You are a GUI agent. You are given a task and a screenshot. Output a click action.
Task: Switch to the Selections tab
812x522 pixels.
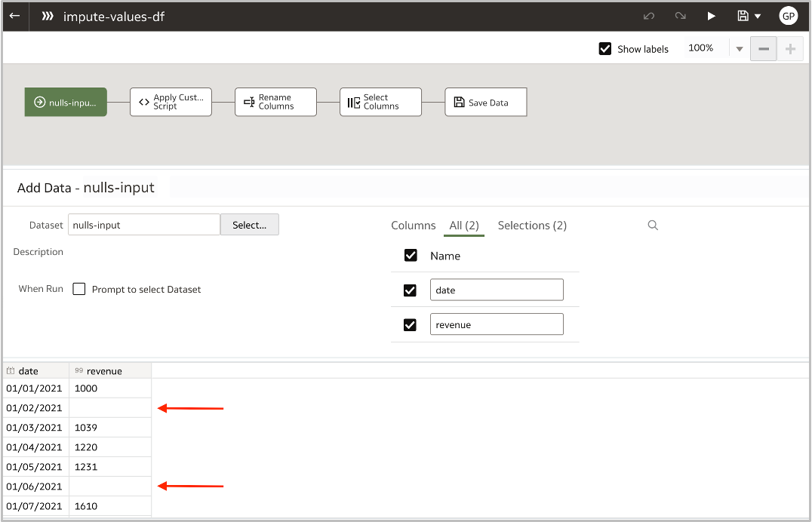click(531, 225)
